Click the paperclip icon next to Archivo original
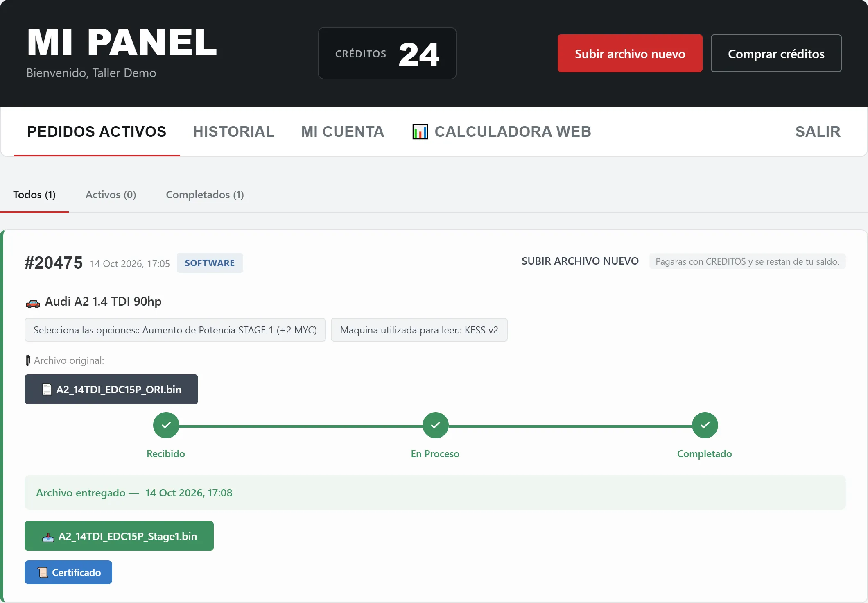Image resolution: width=868 pixels, height=603 pixels. coord(28,360)
